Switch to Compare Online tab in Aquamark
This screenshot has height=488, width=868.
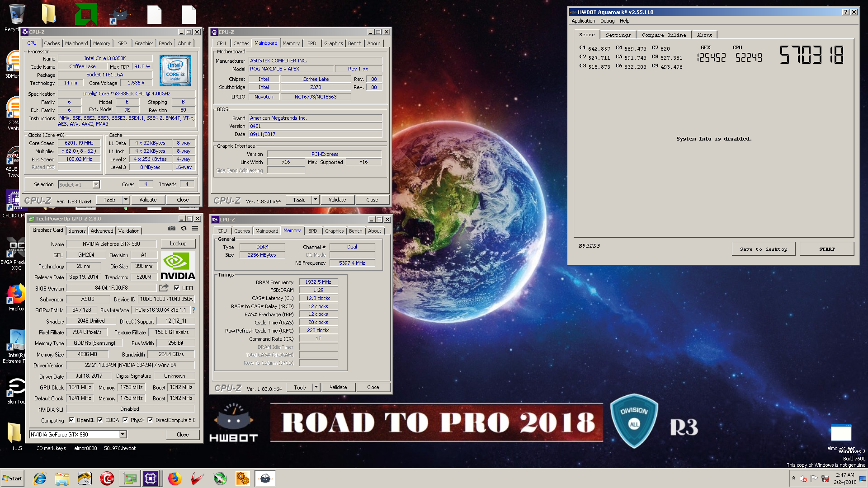pyautogui.click(x=664, y=35)
